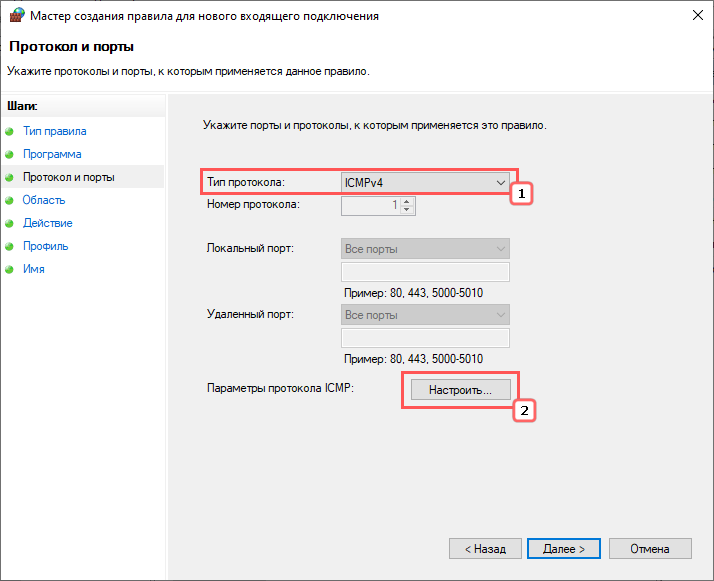Click the green bullet next to Тип правила
The width and height of the screenshot is (714, 581).
tap(10, 132)
